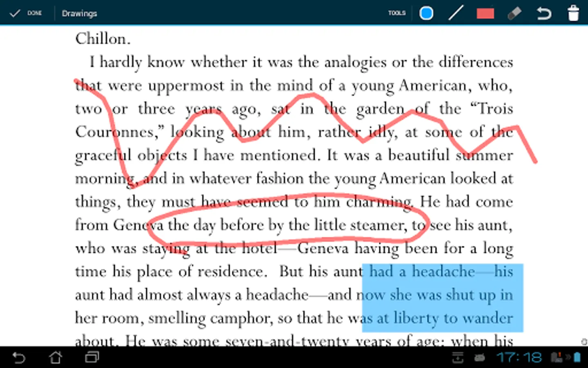Image resolution: width=588 pixels, height=368 pixels.
Task: Tap the battery status icon
Action: 577,358
